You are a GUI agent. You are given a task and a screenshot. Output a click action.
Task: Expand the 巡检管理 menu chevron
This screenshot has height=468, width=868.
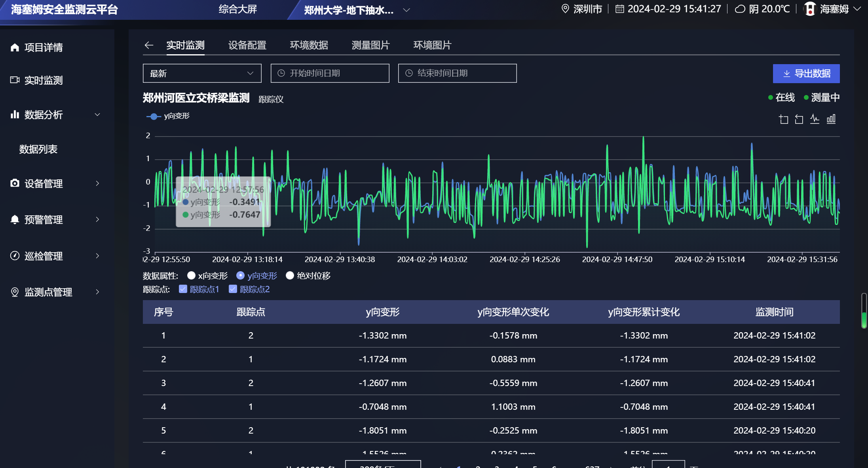click(97, 256)
